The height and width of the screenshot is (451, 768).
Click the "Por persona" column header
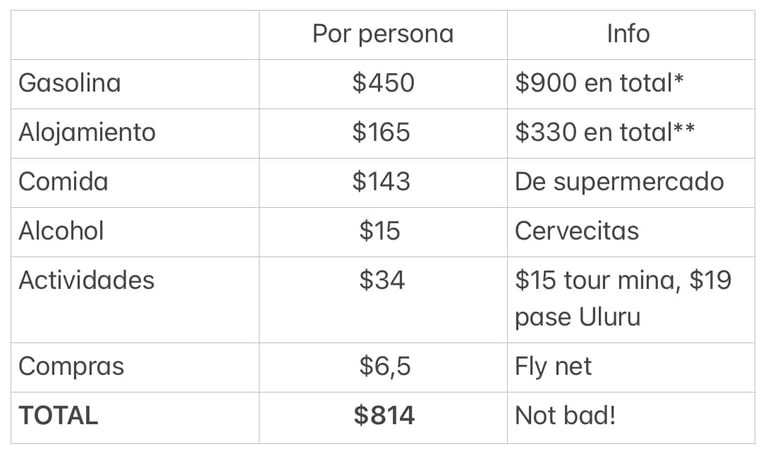coord(382,34)
